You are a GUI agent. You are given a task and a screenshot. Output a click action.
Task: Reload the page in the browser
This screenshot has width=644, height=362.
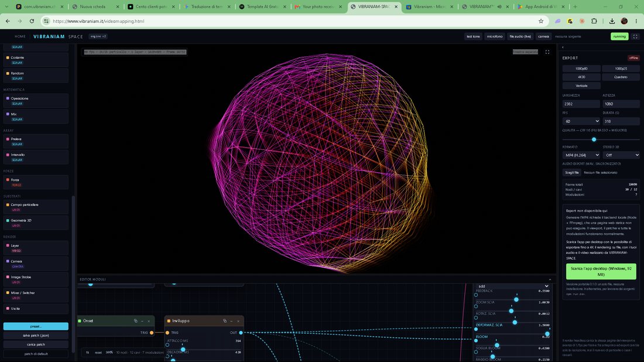[x=32, y=21]
